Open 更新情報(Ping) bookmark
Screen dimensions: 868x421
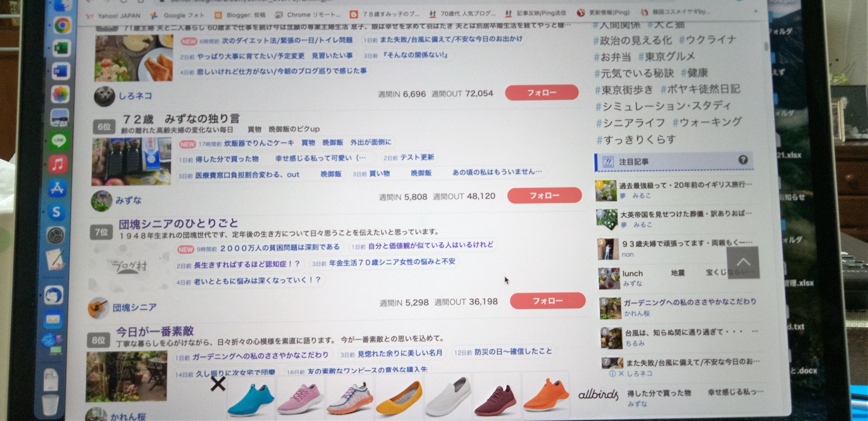coord(603,13)
